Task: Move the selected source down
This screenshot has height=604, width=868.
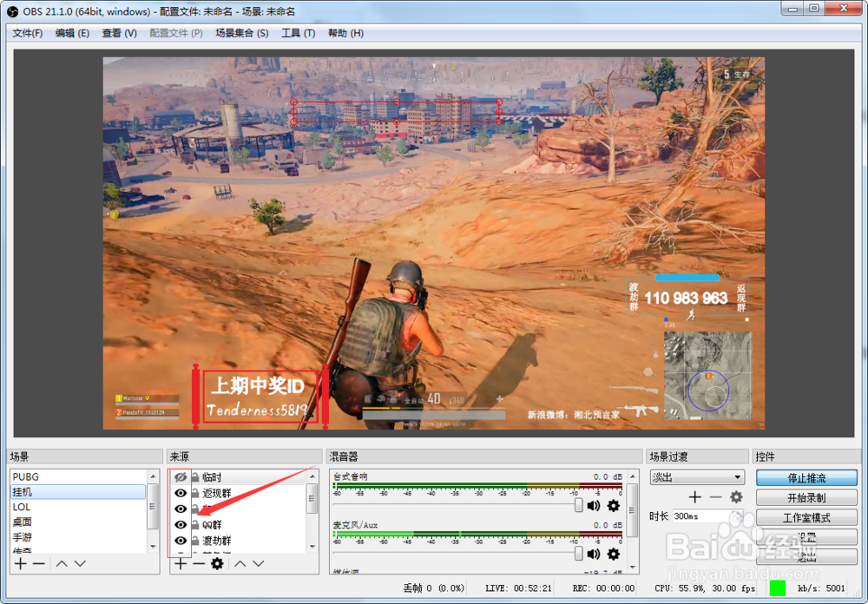Action: (259, 563)
